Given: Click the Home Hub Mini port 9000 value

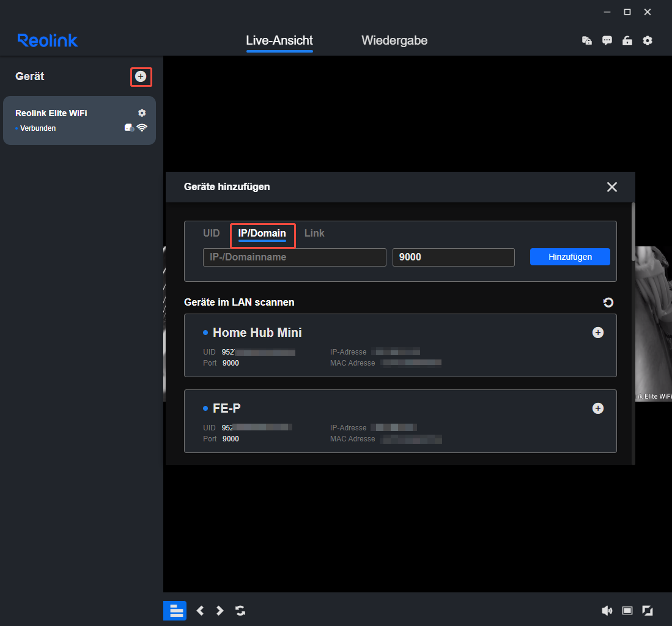Looking at the screenshot, I should [x=231, y=363].
